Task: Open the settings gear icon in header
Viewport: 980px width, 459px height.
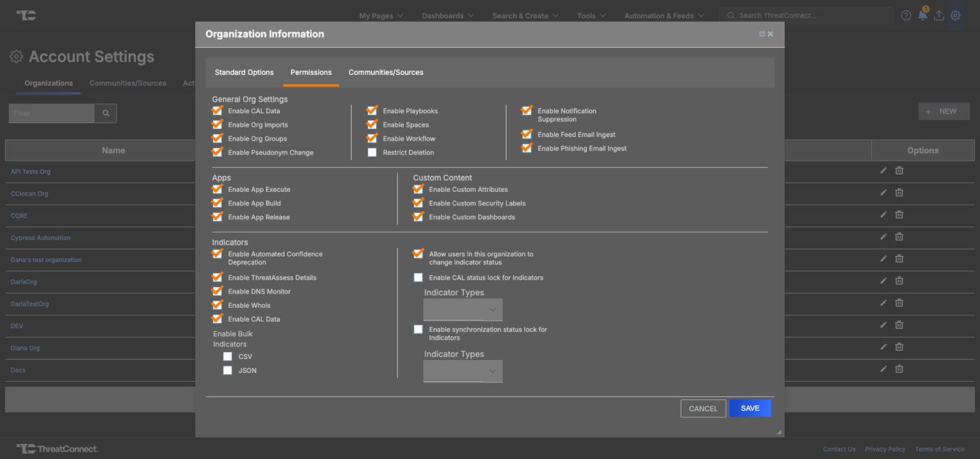Action: pos(956,16)
